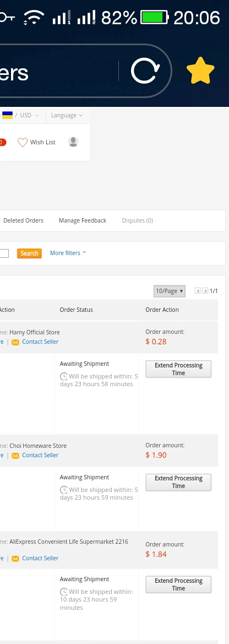229x644 pixels.
Task: Go to previous page arrow in pagination
Action: (x=198, y=291)
